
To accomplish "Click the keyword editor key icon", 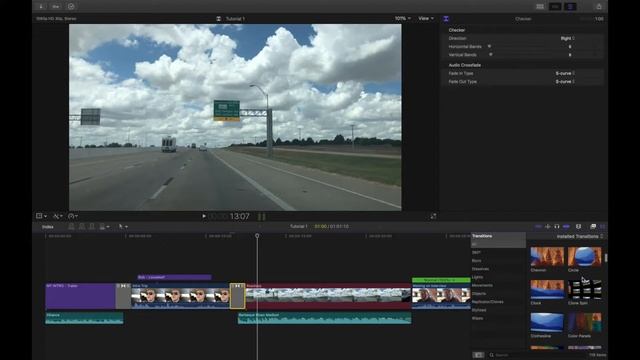I will 56,6.
